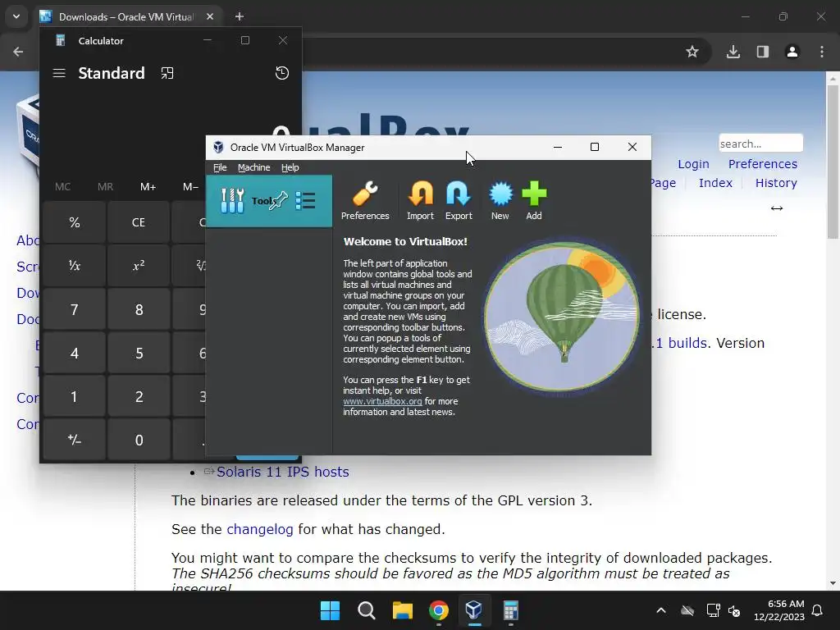The height and width of the screenshot is (630, 840).
Task: Create a New virtual machine
Action: point(500,201)
